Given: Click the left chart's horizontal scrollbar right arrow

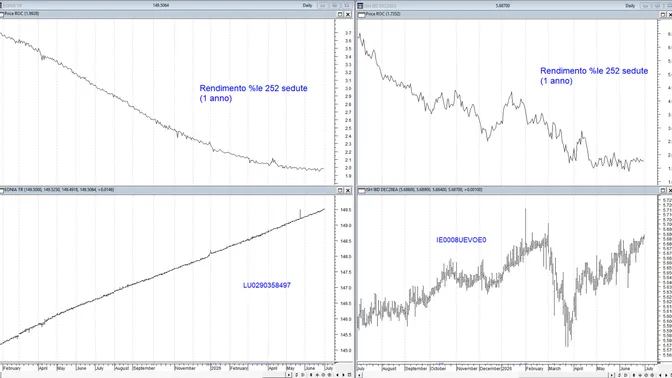Looking at the screenshot, I should (288, 375).
